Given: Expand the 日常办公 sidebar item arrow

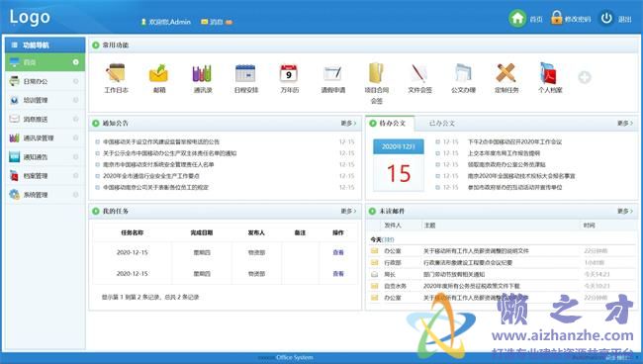Looking at the screenshot, I should 76,81.
